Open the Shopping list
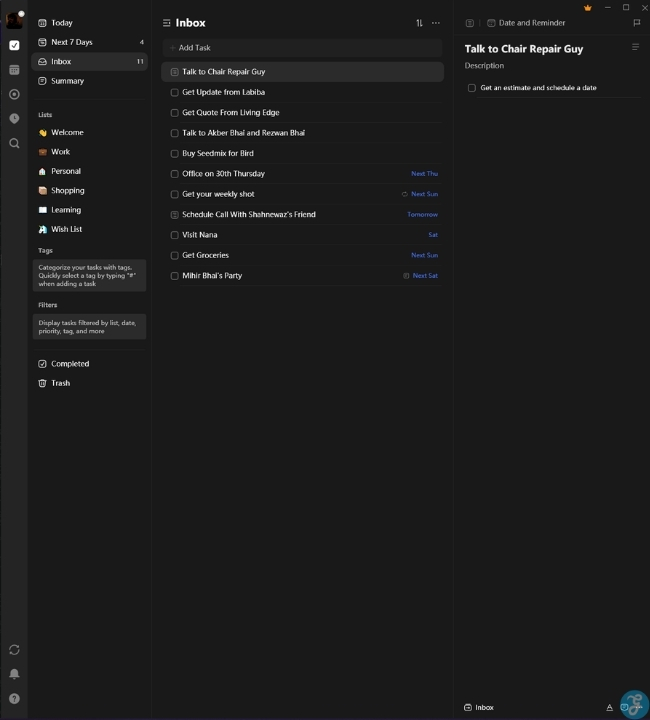Screen dimensions: 650x720 (x=90, y=191)
